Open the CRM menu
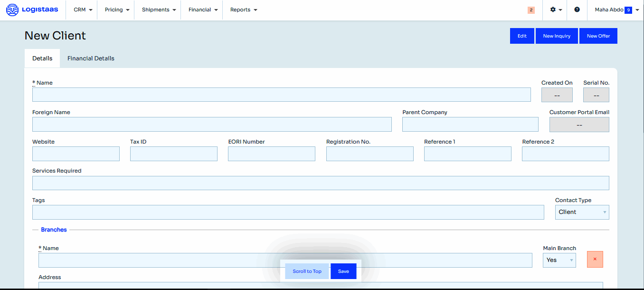This screenshot has width=644, height=290. tap(83, 10)
